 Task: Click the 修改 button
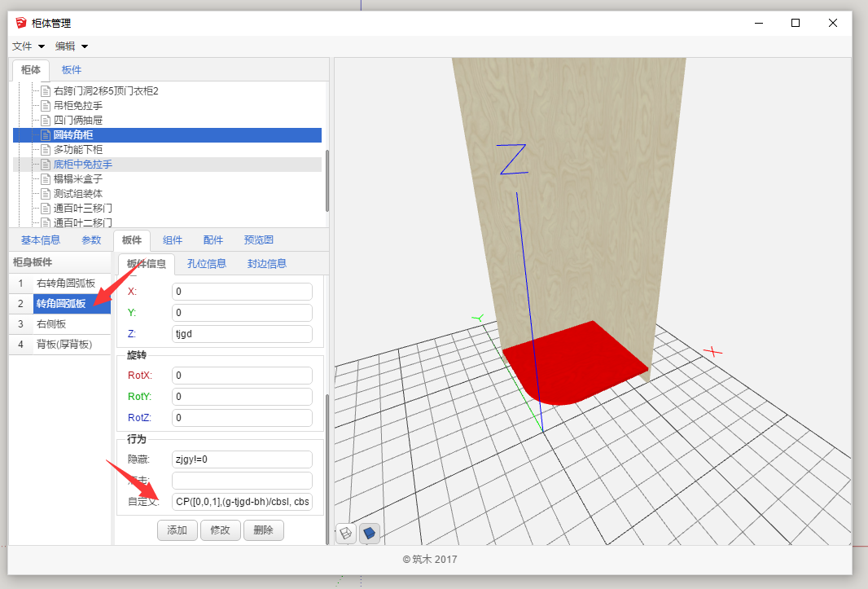(x=221, y=530)
